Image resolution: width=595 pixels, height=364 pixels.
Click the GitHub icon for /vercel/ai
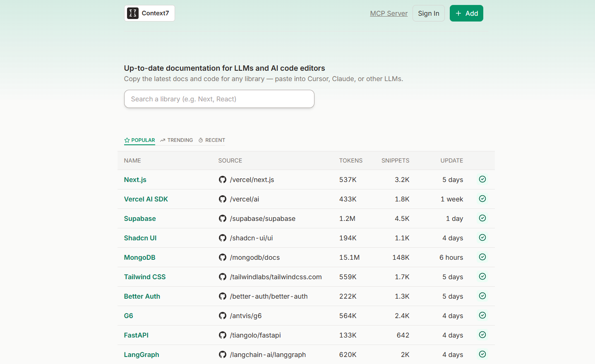[223, 199]
